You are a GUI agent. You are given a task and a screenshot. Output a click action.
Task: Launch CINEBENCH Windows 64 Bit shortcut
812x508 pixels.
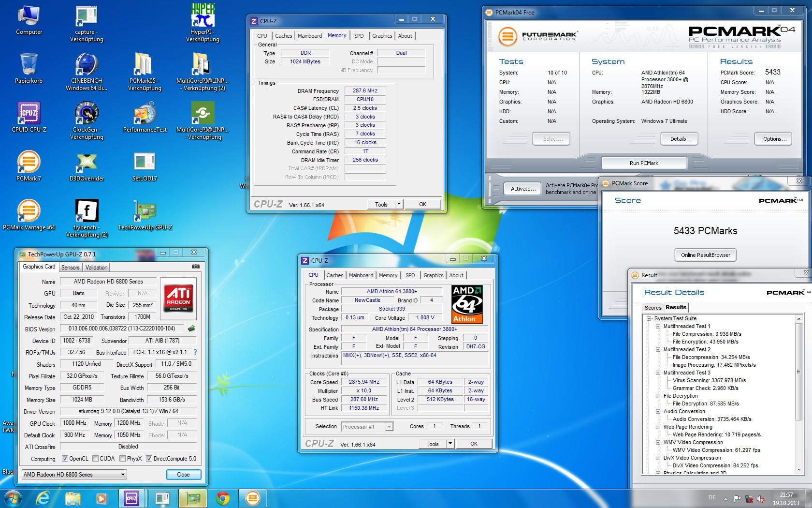(87, 71)
